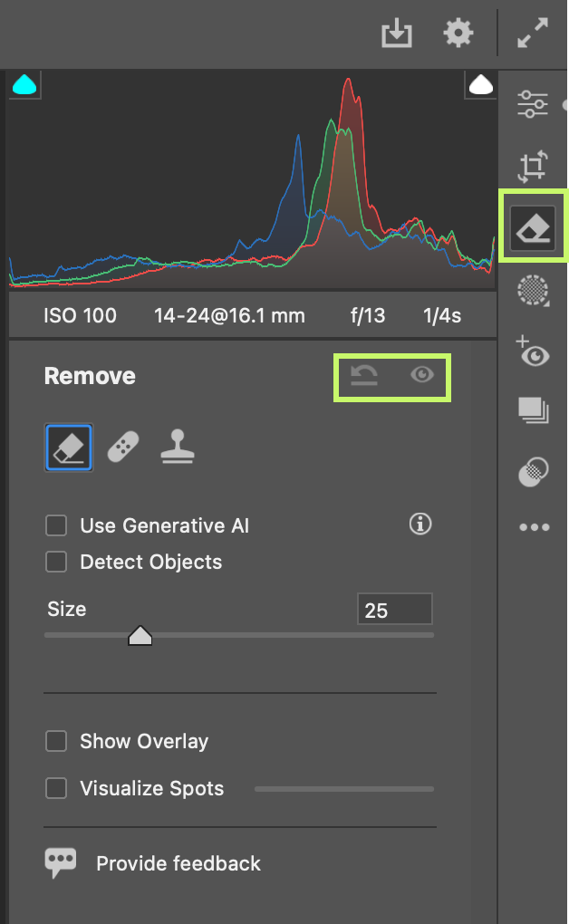Open the Save image download icon
The height and width of the screenshot is (924, 569).
(x=396, y=33)
